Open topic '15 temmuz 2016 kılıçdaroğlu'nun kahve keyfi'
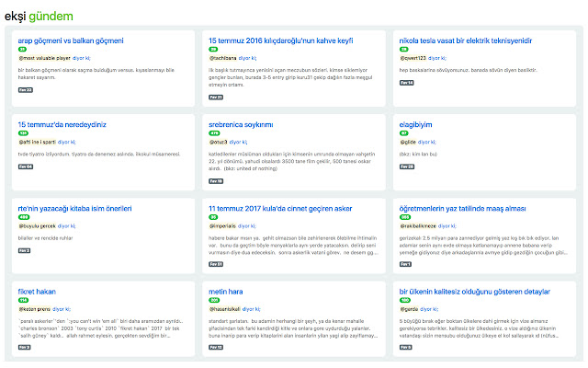Image resolution: width=588 pixels, height=368 pixels. [281, 40]
